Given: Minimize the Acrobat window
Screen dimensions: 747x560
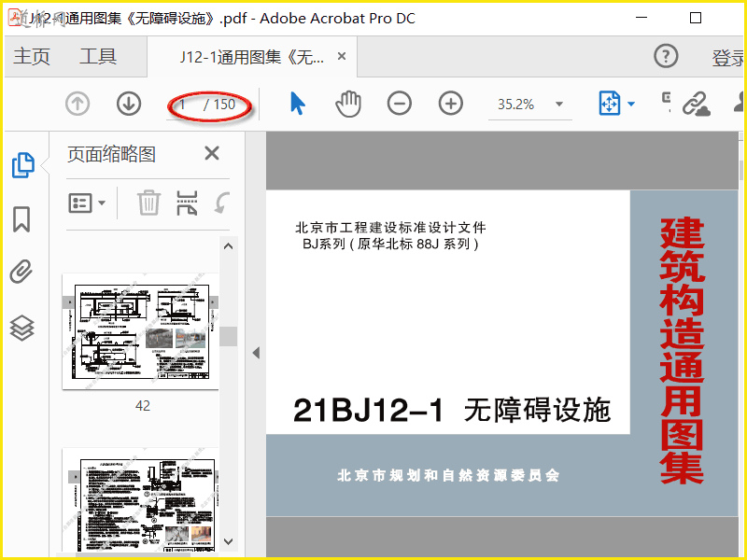Looking at the screenshot, I should coord(641,18).
